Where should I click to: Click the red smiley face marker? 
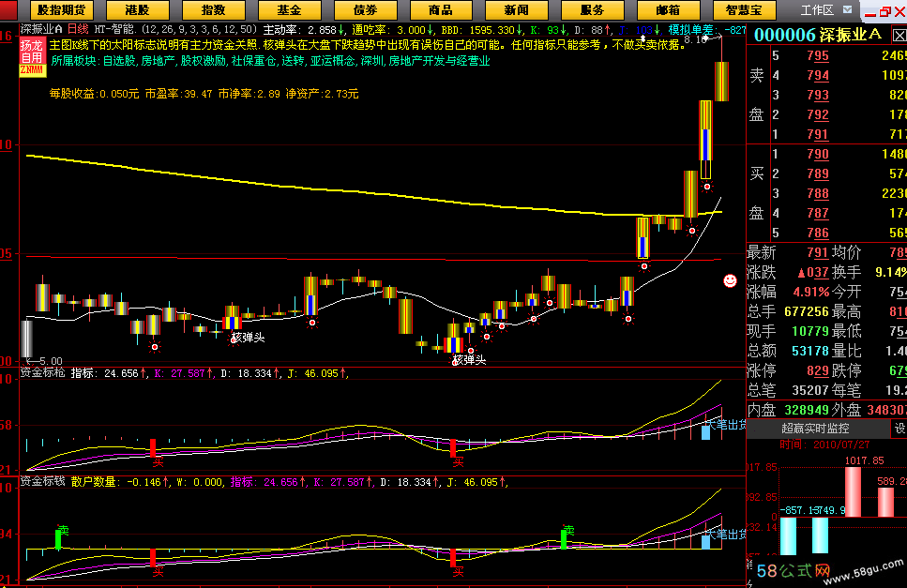730,281
